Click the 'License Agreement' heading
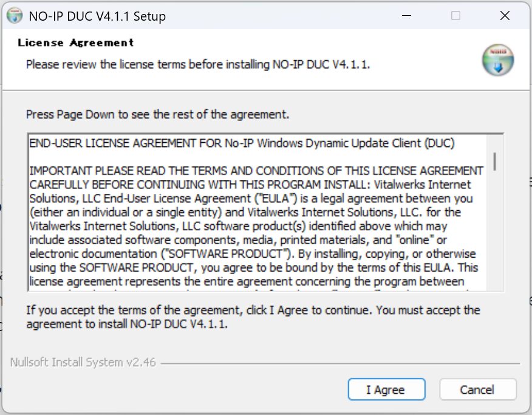 tap(76, 43)
